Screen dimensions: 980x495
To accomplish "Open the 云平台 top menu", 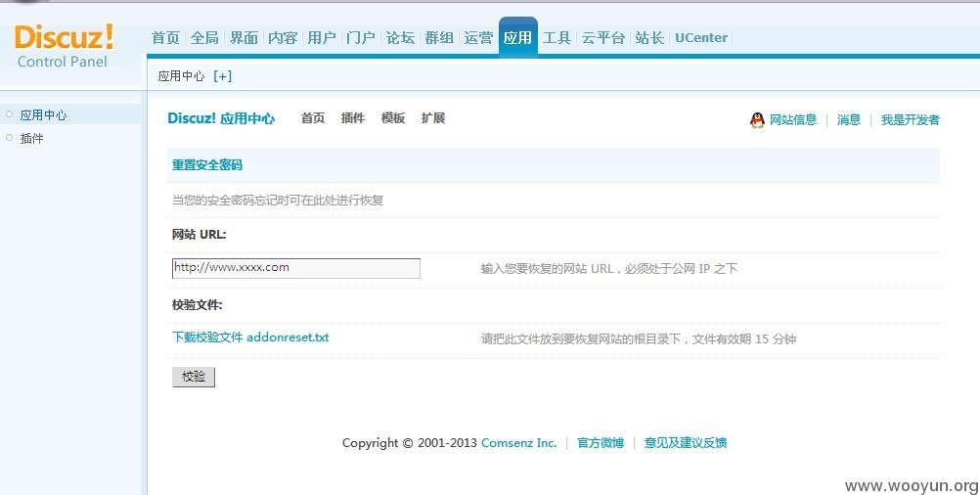I will click(x=603, y=38).
